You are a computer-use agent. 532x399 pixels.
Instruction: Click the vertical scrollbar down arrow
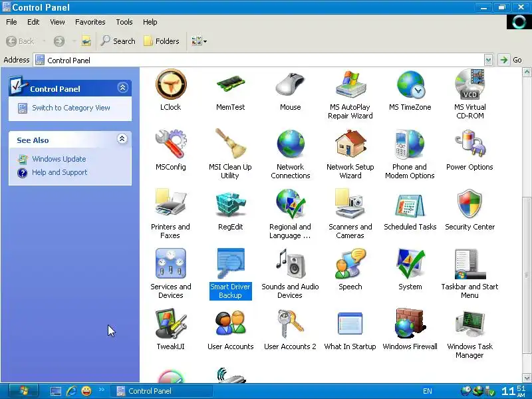pos(527,377)
